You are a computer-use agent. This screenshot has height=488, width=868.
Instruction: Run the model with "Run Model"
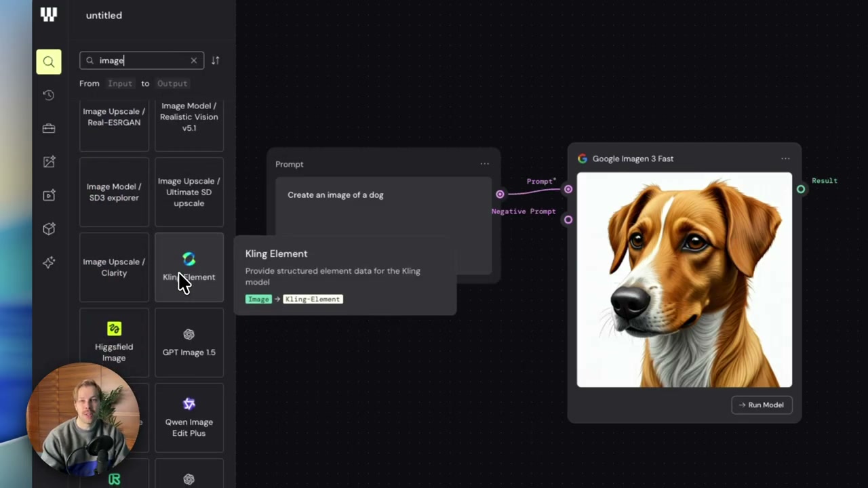tap(762, 405)
